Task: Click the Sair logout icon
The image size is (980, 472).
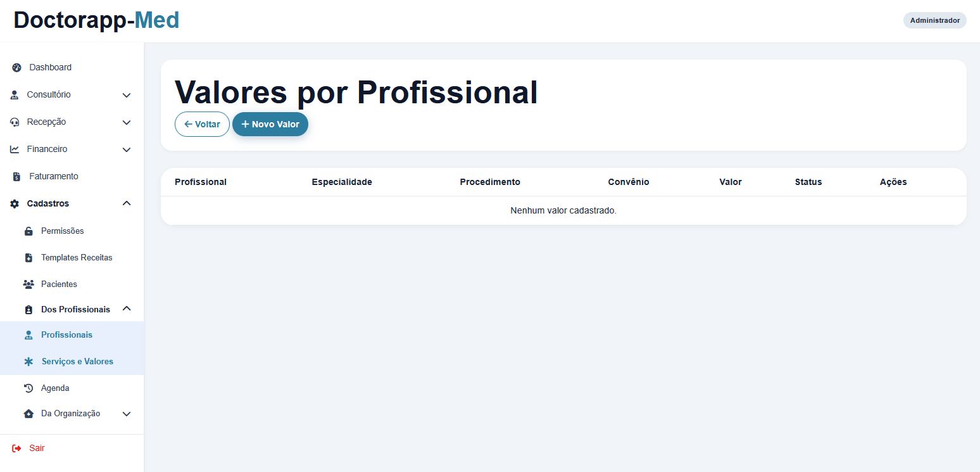Action: (x=16, y=449)
